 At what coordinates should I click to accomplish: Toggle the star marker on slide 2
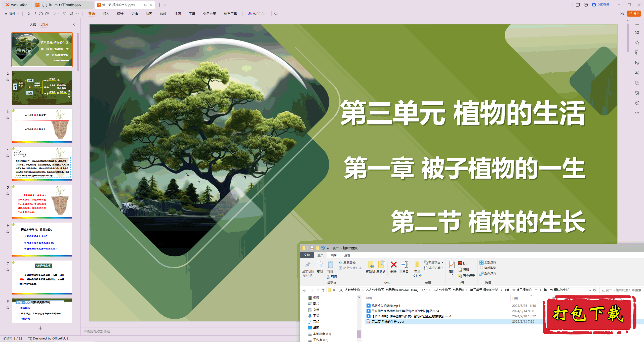(x=8, y=80)
